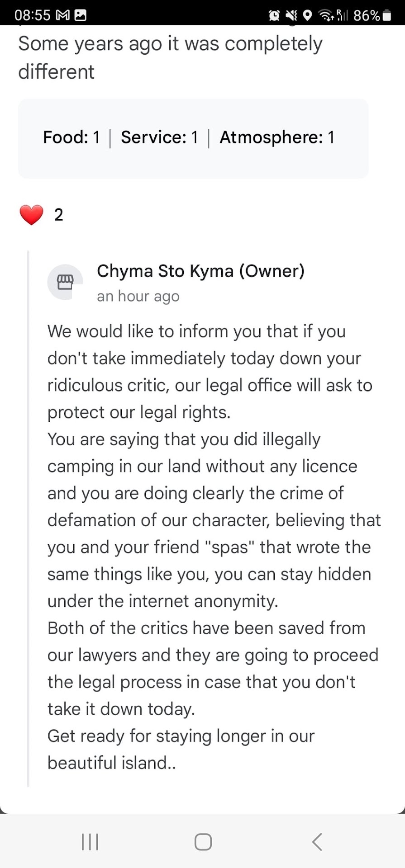Tap the Food: 1 rating label
Image resolution: width=405 pixels, height=868 pixels.
(x=71, y=137)
